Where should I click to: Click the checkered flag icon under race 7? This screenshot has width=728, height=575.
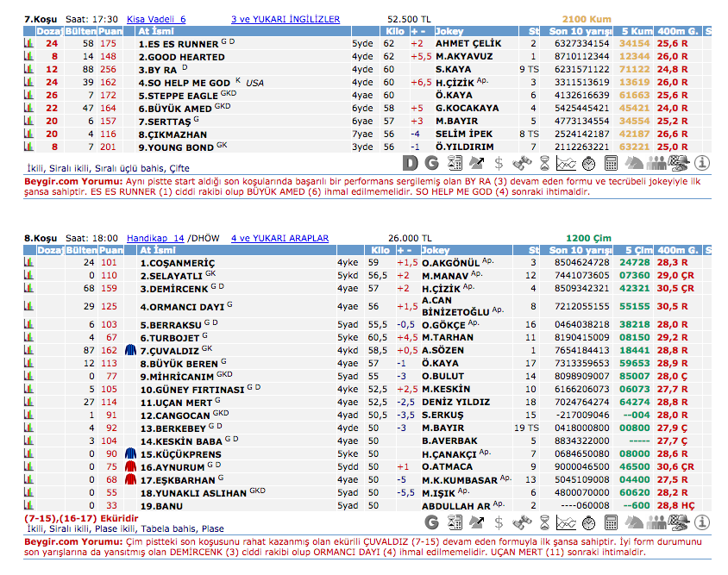[680, 163]
